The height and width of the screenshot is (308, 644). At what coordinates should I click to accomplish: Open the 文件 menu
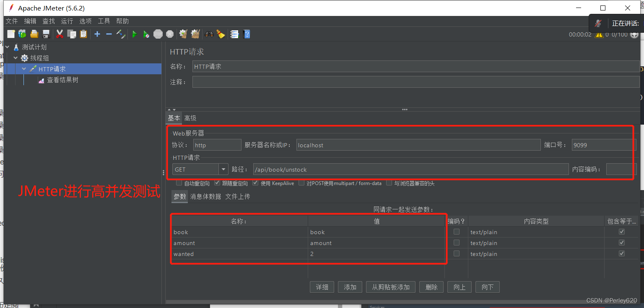12,21
